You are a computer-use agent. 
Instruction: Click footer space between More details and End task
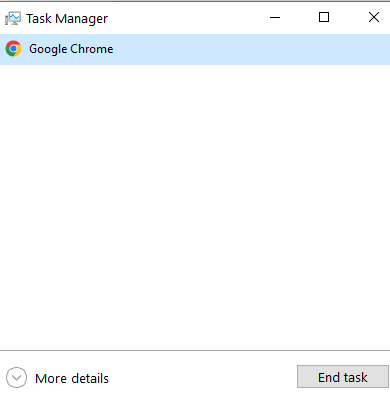click(203, 377)
